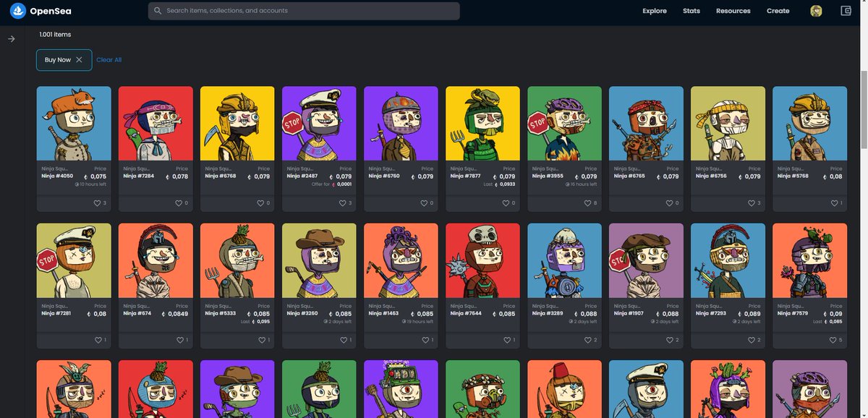Open the wallet panel icon

click(x=846, y=10)
